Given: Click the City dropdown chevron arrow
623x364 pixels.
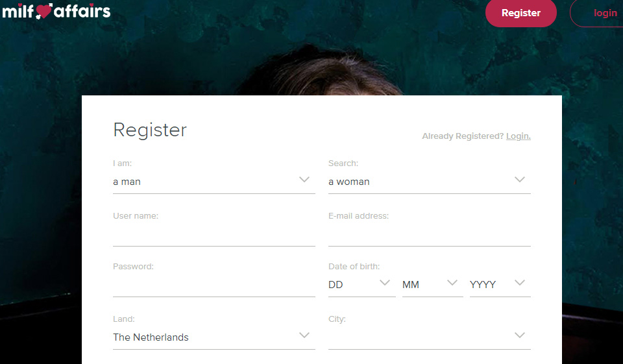Looking at the screenshot, I should [x=520, y=335].
